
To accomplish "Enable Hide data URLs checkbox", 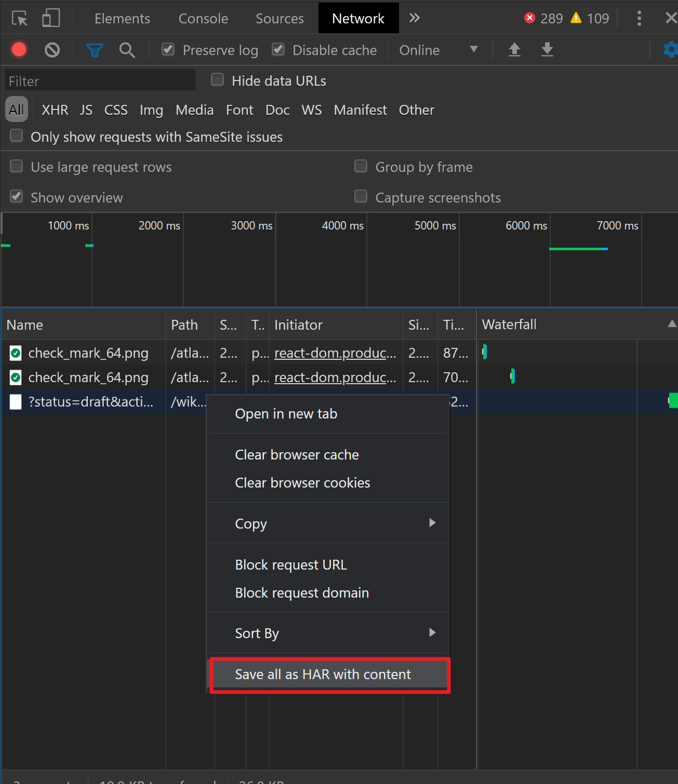I will coord(217,79).
